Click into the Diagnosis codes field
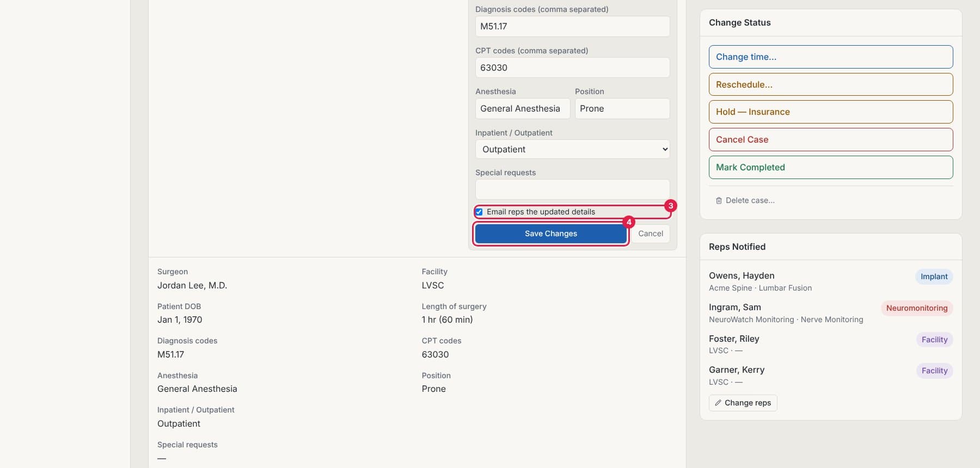The image size is (980, 468). pyautogui.click(x=572, y=26)
